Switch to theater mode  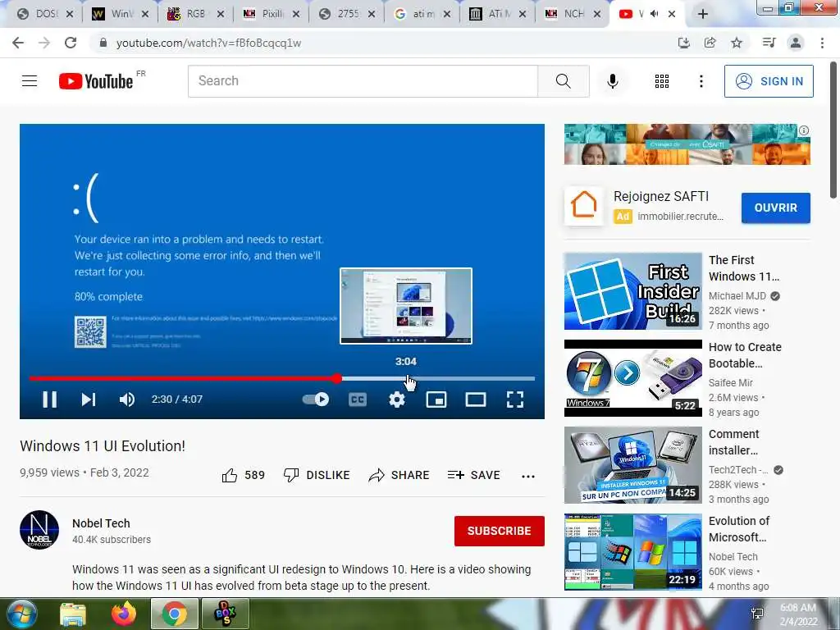[476, 399]
